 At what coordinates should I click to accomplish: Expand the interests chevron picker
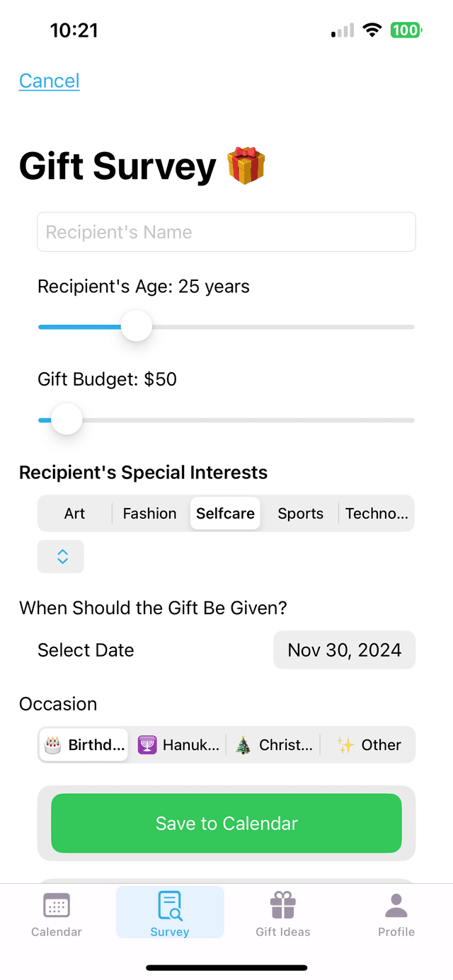[60, 556]
